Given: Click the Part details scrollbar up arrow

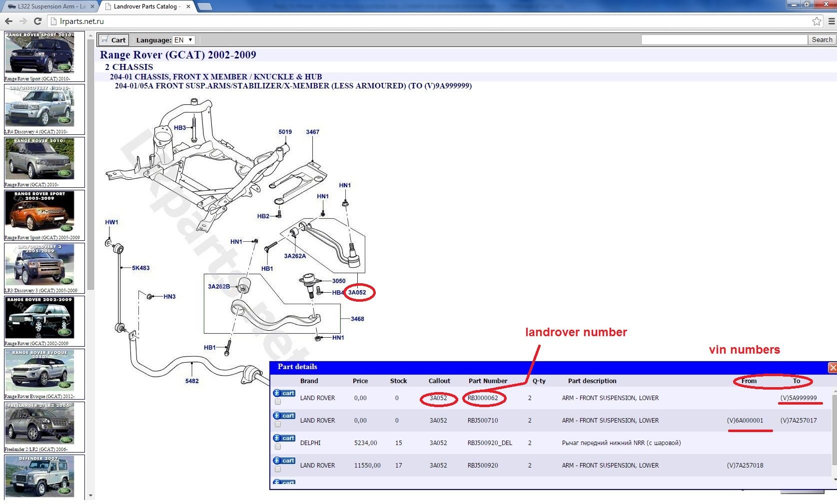Looking at the screenshot, I should coord(834,392).
